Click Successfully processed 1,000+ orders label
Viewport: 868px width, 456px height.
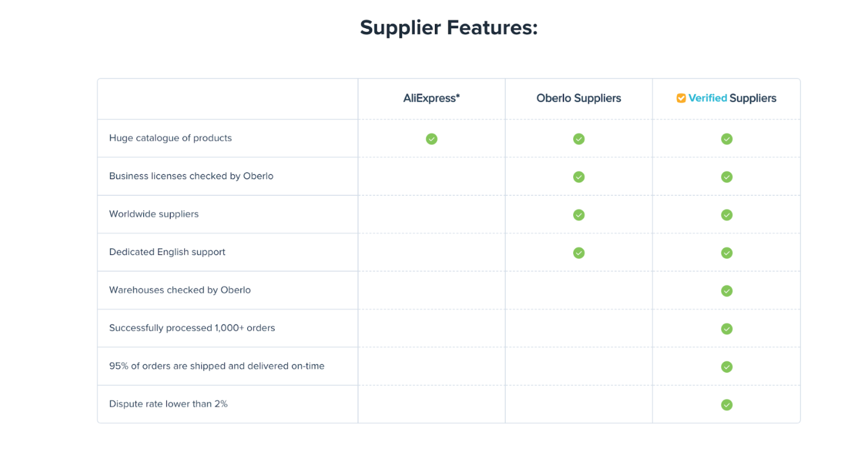pos(192,328)
